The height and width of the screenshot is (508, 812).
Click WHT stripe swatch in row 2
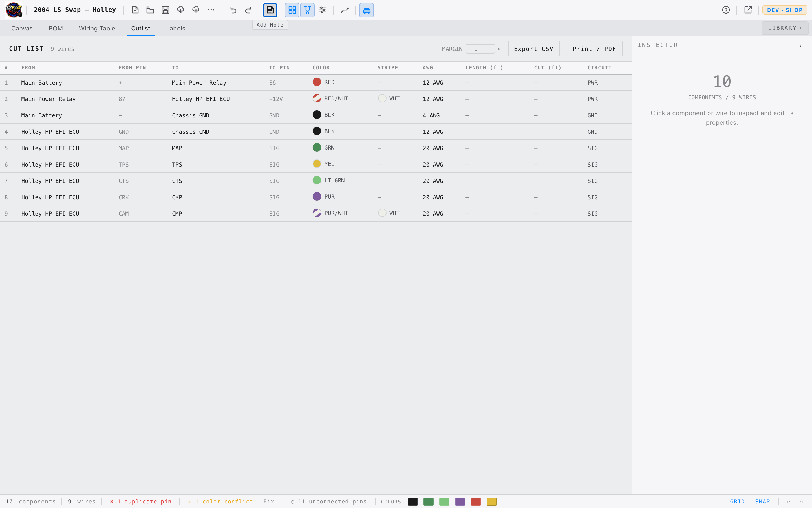pyautogui.click(x=382, y=98)
